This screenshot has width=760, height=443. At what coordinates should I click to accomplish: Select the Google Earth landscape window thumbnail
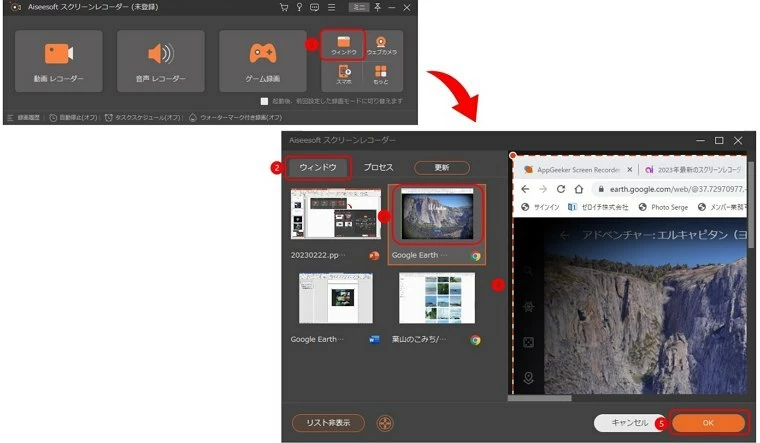pos(434,216)
